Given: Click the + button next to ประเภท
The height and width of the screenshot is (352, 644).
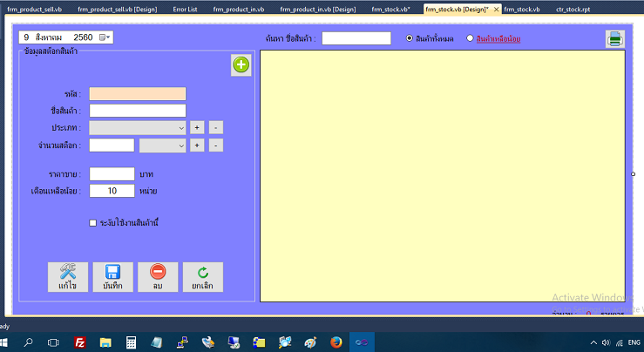Looking at the screenshot, I should tap(197, 128).
